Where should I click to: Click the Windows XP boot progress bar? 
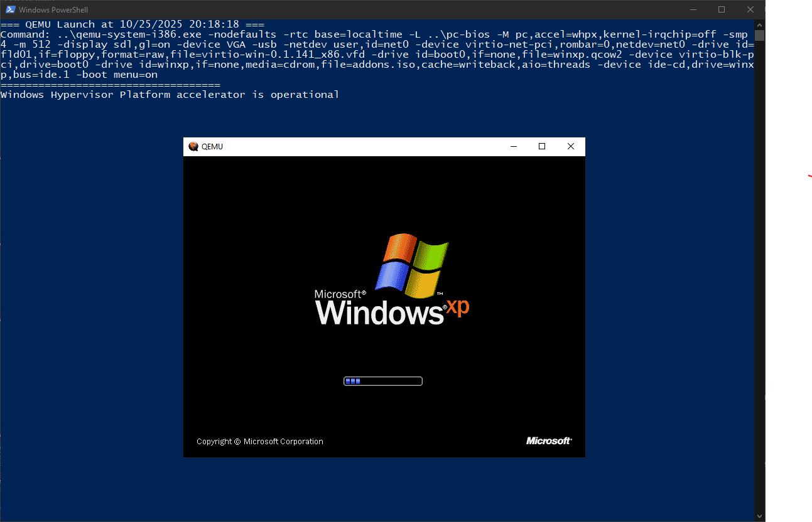point(383,381)
